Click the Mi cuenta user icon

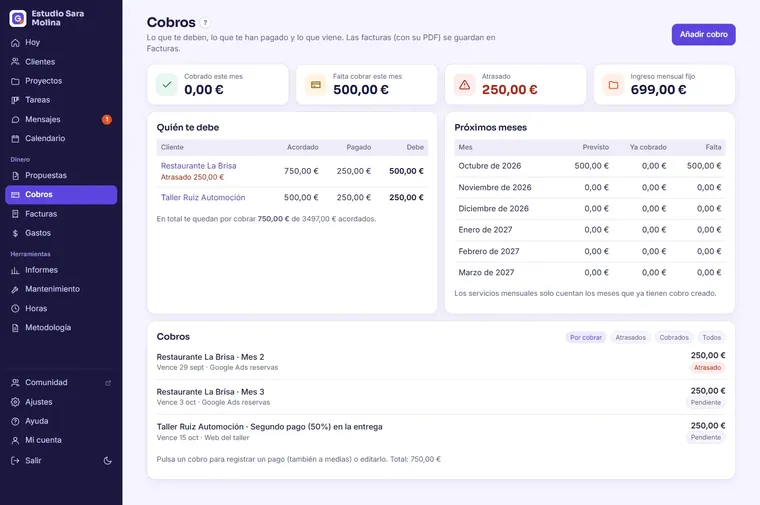(x=15, y=440)
